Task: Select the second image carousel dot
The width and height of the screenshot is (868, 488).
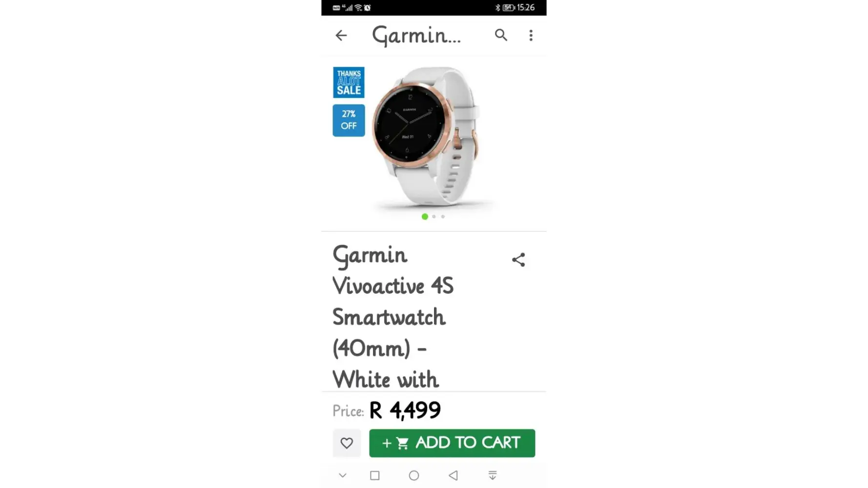Action: pyautogui.click(x=434, y=217)
